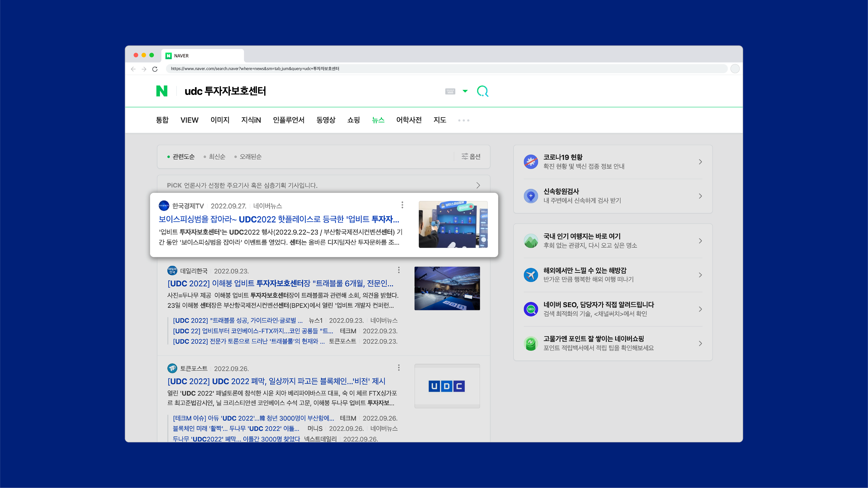Select 최신순 sort option
868x488 pixels.
(214, 157)
